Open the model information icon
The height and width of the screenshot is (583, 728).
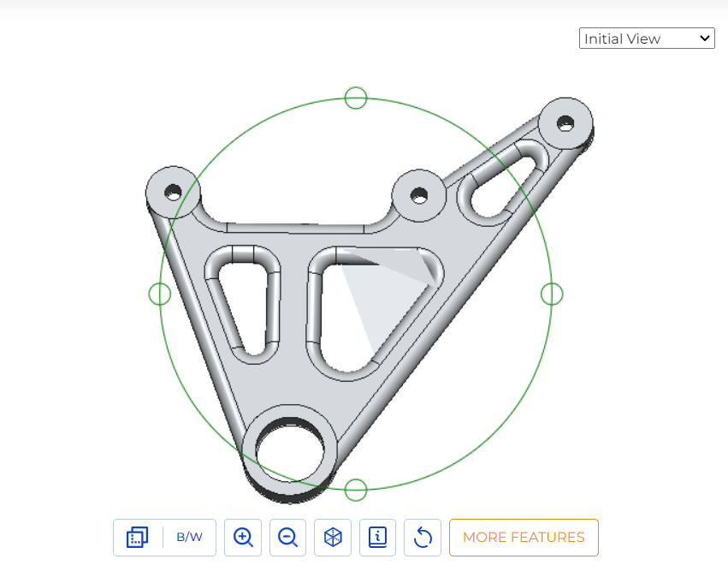click(378, 538)
